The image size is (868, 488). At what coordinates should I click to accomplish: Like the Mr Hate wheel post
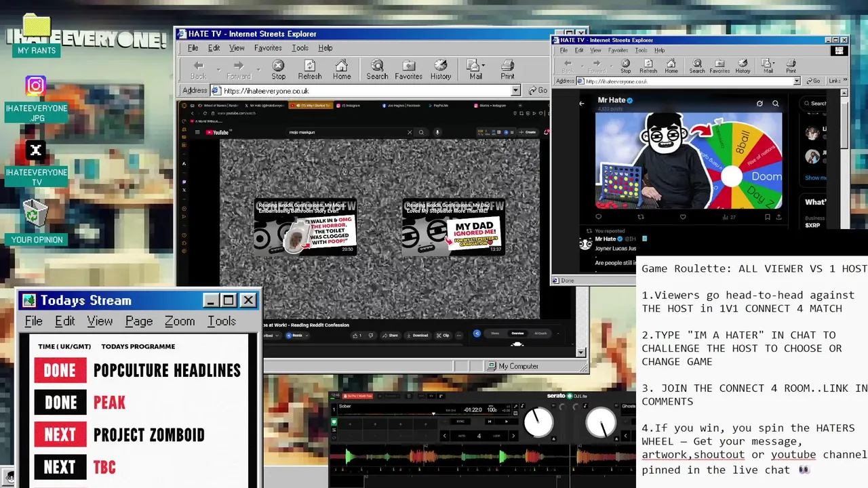[683, 217]
